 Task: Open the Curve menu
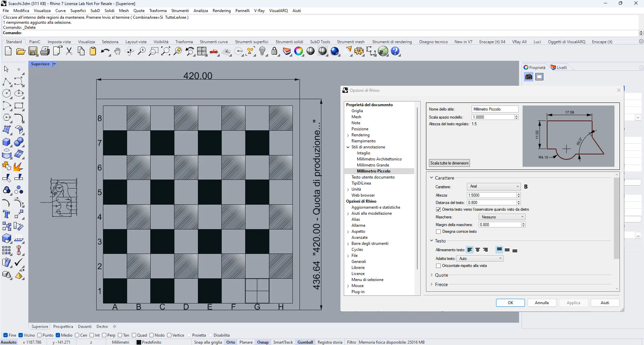(x=60, y=11)
